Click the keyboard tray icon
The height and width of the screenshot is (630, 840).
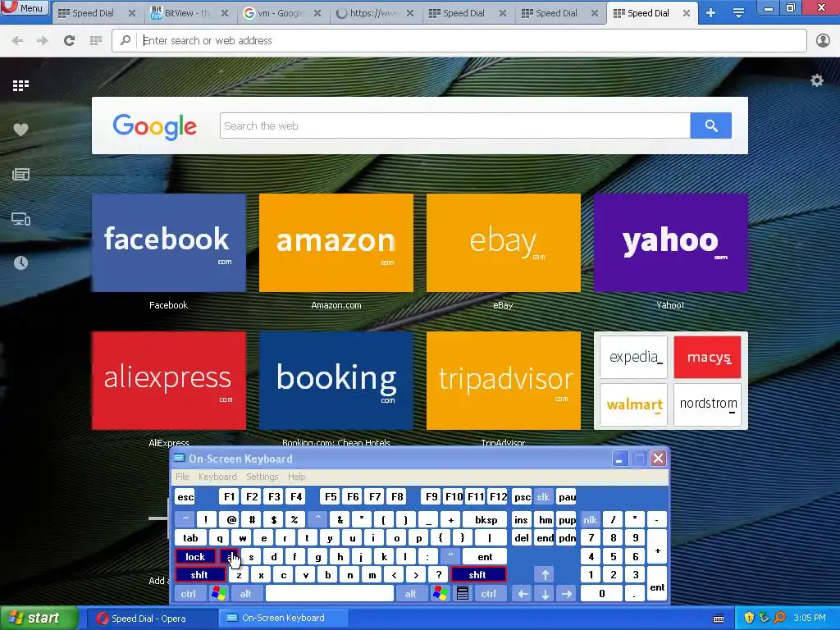coord(719,619)
